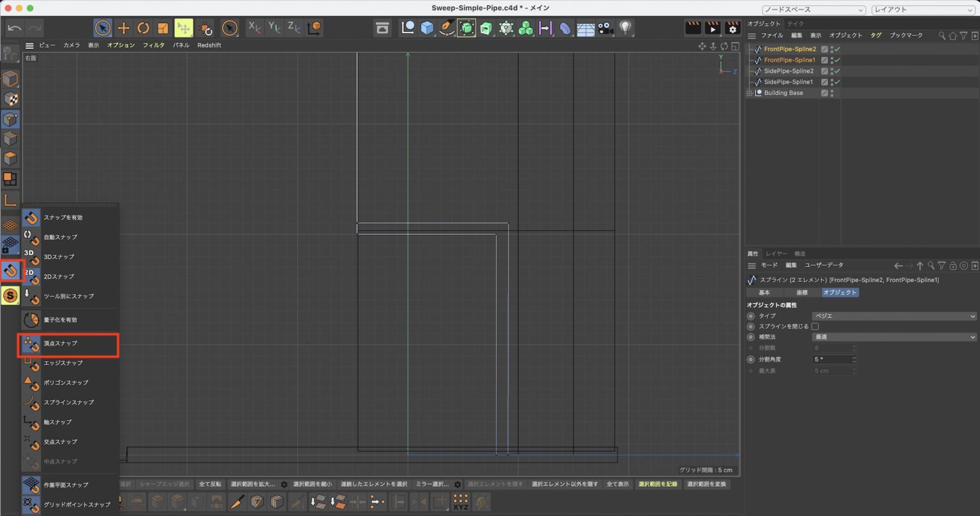Click the 分割角度 up stepper arrow
The image size is (980, 516).
pyautogui.click(x=854, y=357)
